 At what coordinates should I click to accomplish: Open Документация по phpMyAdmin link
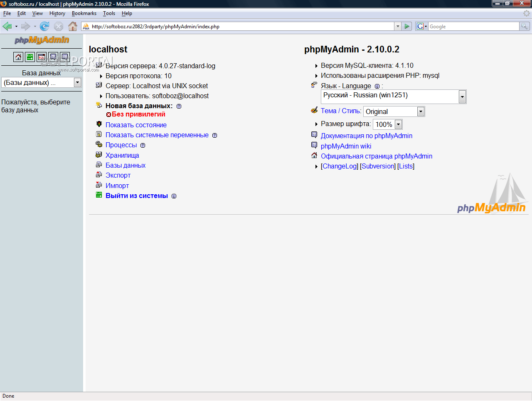point(367,136)
